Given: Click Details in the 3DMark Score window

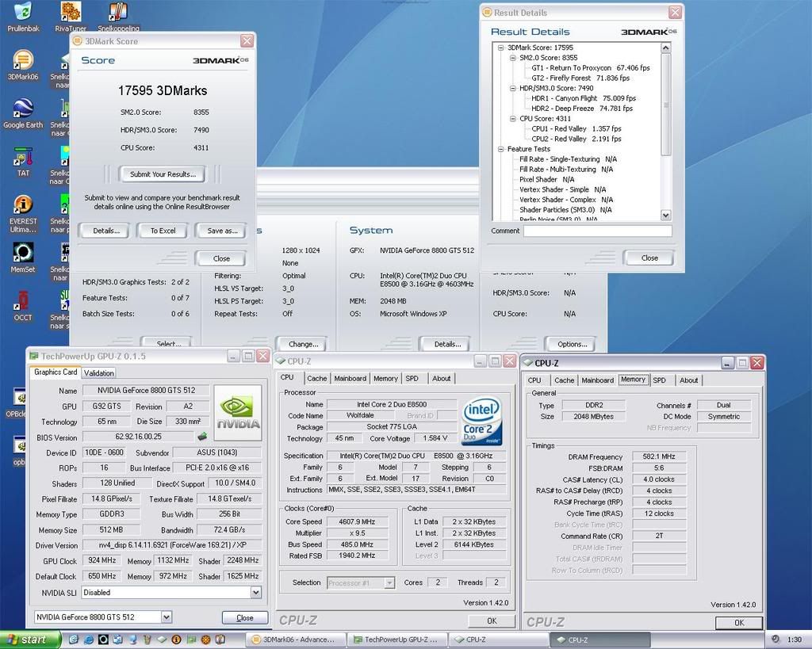Looking at the screenshot, I should (x=106, y=231).
